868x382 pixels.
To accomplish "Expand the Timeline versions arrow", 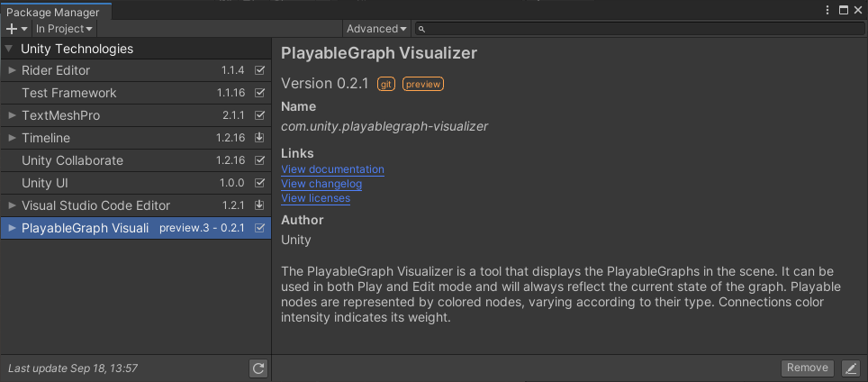I will click(13, 138).
